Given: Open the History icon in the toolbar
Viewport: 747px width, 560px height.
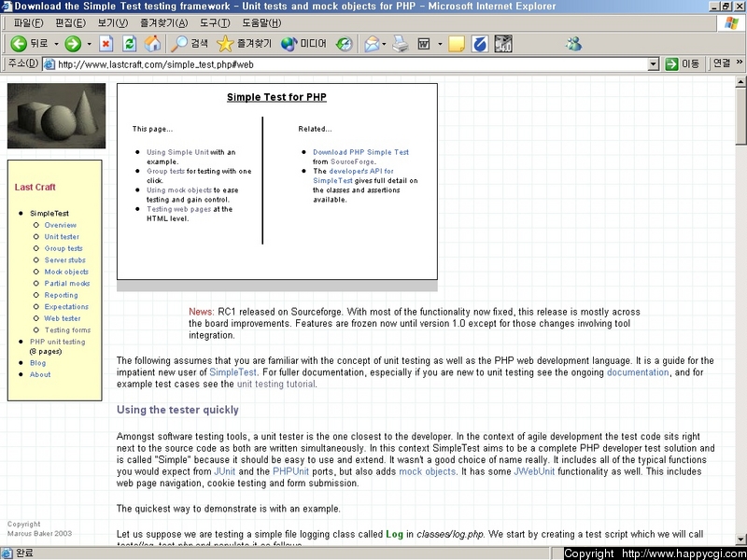Looking at the screenshot, I should [344, 44].
